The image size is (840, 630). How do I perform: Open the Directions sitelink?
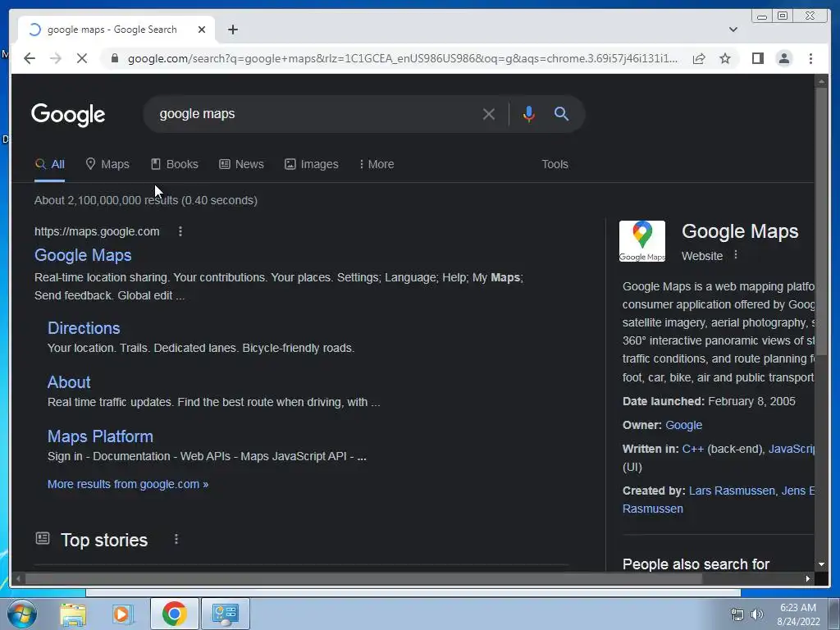pos(84,328)
